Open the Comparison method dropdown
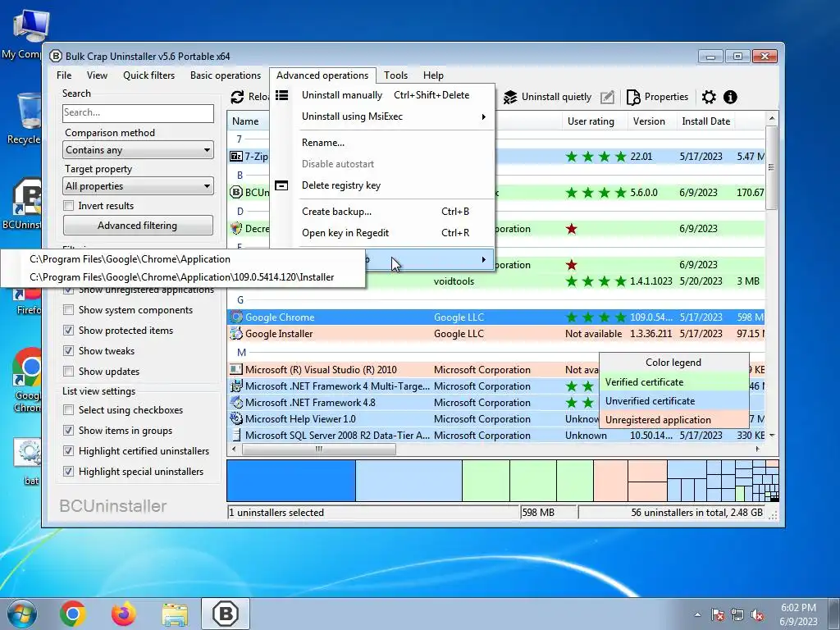 tap(138, 150)
